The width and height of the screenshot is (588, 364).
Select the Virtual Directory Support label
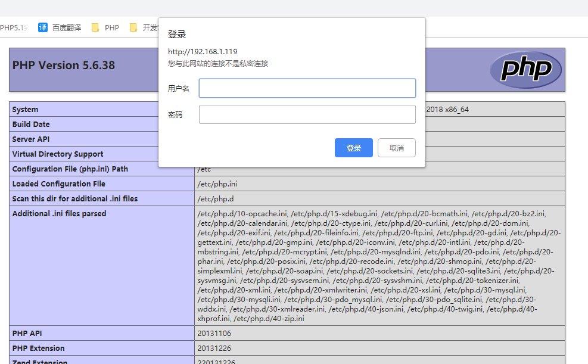tap(58, 154)
